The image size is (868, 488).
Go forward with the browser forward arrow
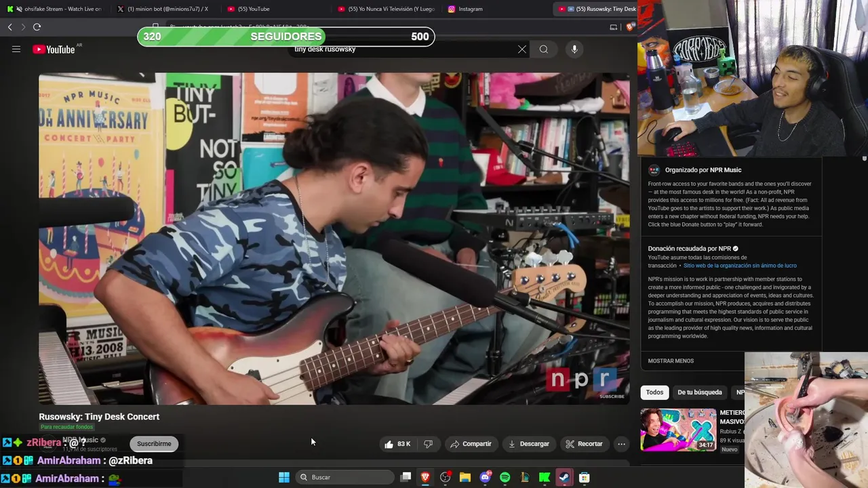tap(23, 27)
